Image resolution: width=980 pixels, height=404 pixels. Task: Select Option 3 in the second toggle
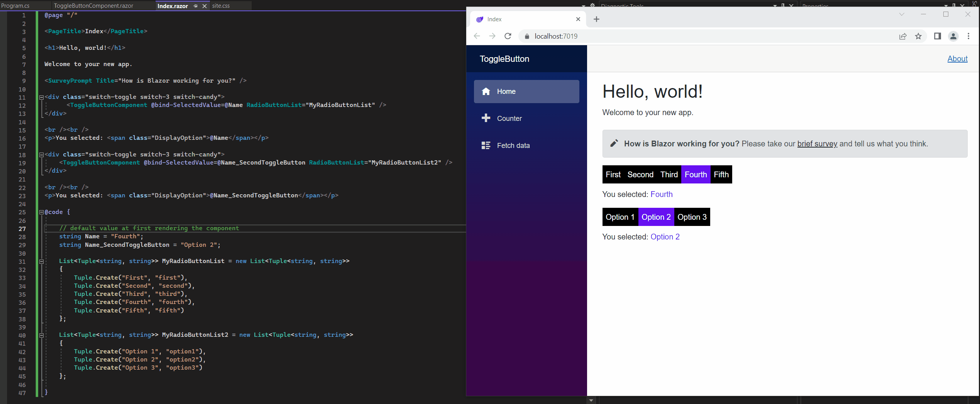click(692, 217)
